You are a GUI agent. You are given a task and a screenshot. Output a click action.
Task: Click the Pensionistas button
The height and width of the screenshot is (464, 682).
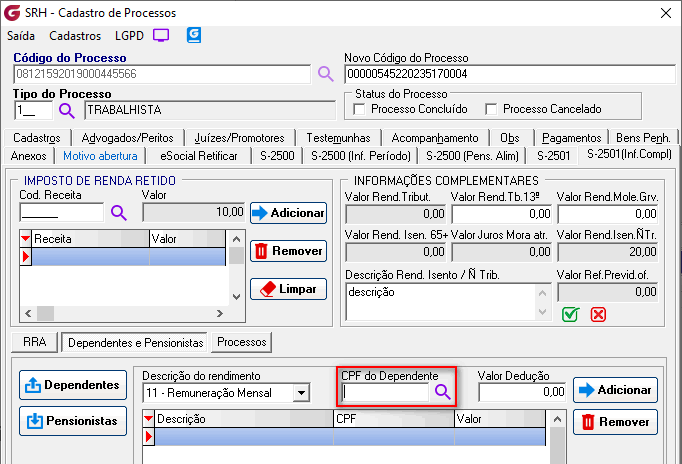point(73,420)
